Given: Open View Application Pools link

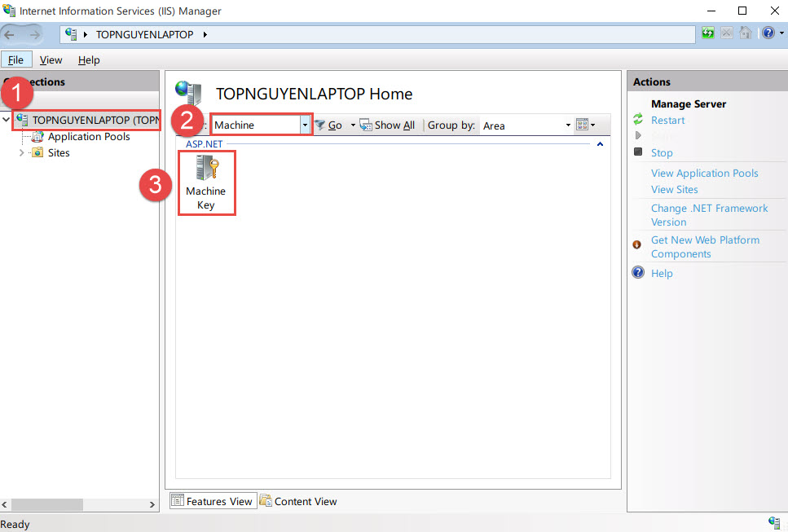Looking at the screenshot, I should (x=705, y=174).
